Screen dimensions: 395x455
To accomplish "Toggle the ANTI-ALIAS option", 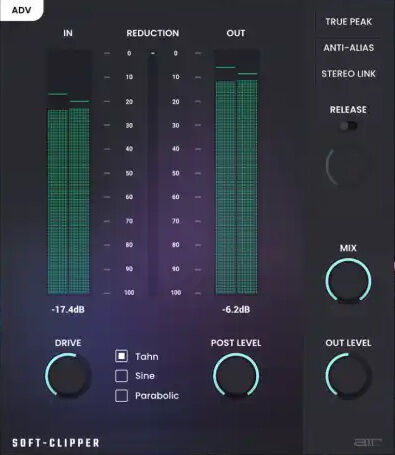I will [348, 48].
